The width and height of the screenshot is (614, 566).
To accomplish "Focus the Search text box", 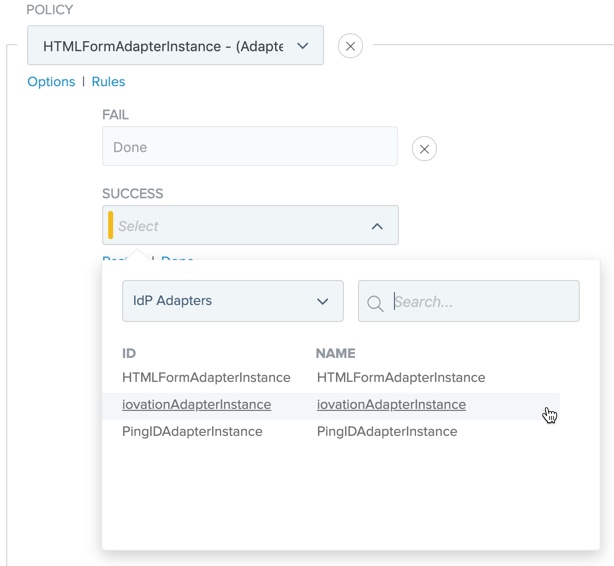I will coord(480,301).
